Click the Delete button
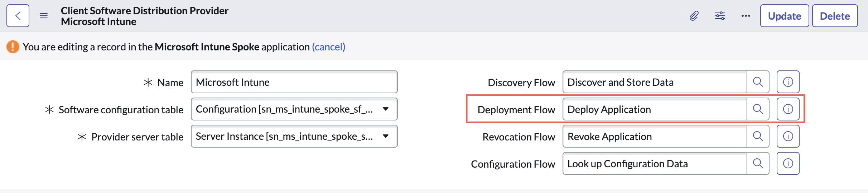The height and width of the screenshot is (193, 868). pyautogui.click(x=835, y=16)
